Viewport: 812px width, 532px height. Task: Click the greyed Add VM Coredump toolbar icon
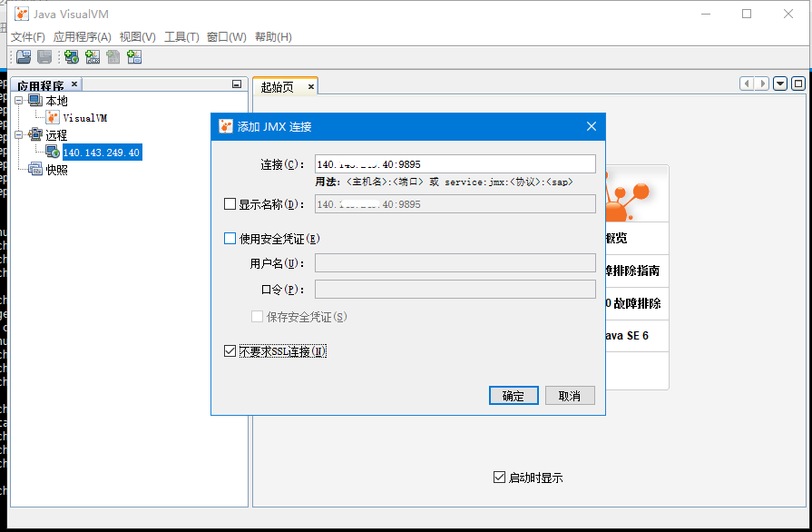click(x=113, y=57)
